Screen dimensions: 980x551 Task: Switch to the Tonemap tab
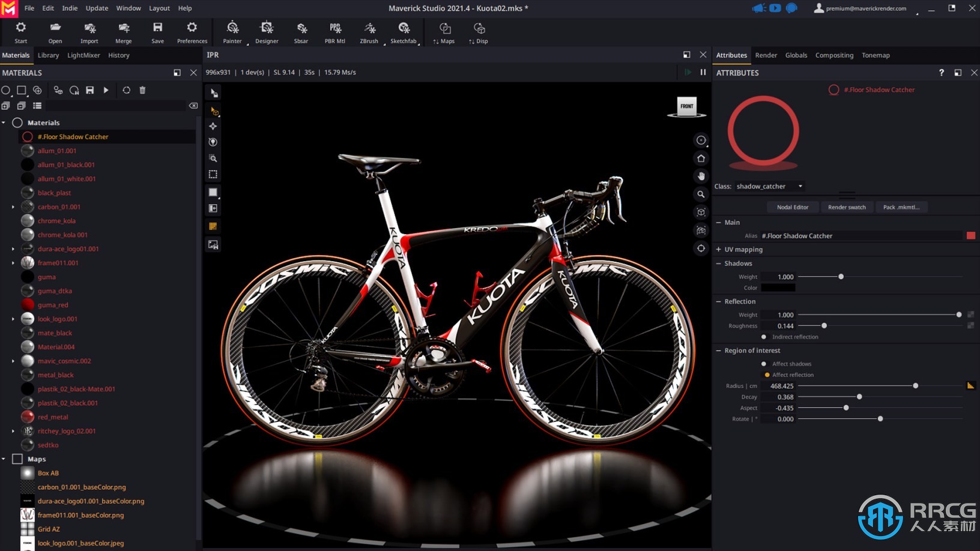point(876,55)
